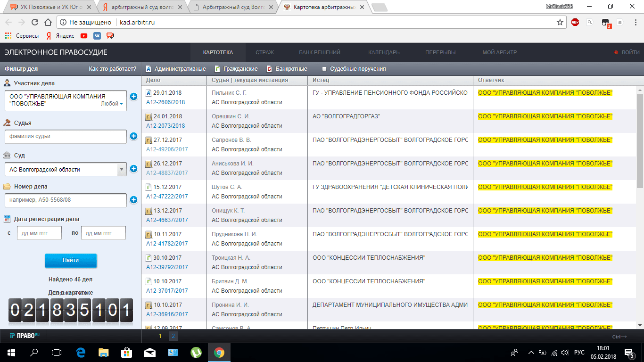Screen dimensions: 644x362
Task: Open the Windows notification tray chevron
Action: coord(531,352)
